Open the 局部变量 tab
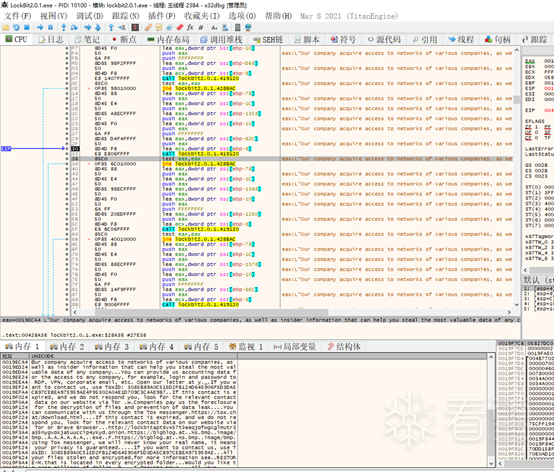The width and height of the screenshot is (554, 472). click(x=295, y=347)
